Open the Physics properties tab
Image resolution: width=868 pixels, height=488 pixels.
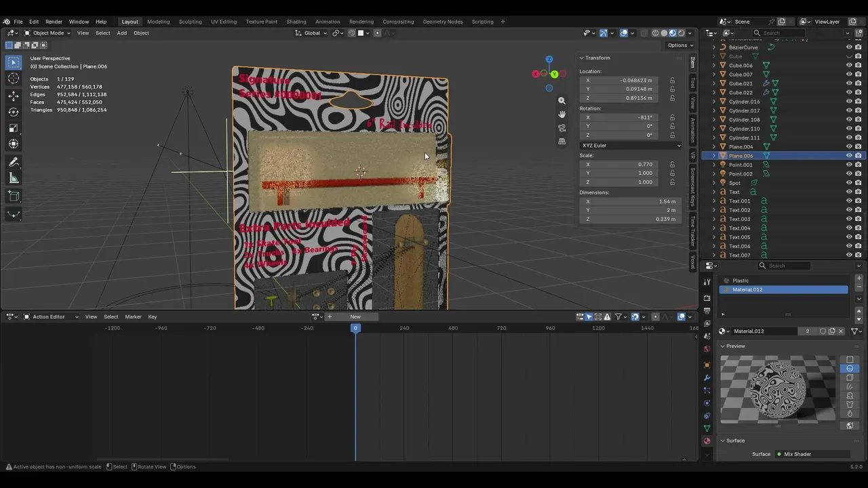(707, 403)
